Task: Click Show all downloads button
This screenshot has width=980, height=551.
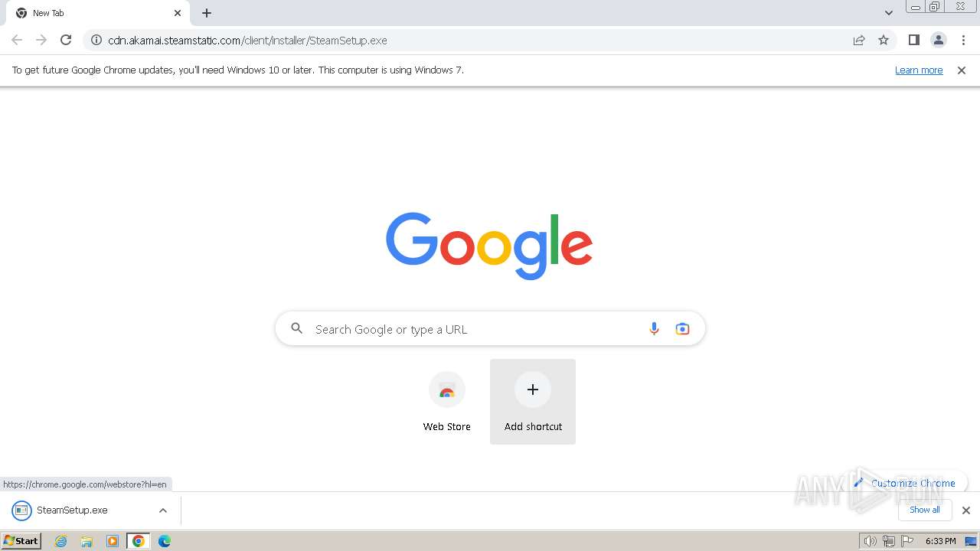Action: click(925, 510)
